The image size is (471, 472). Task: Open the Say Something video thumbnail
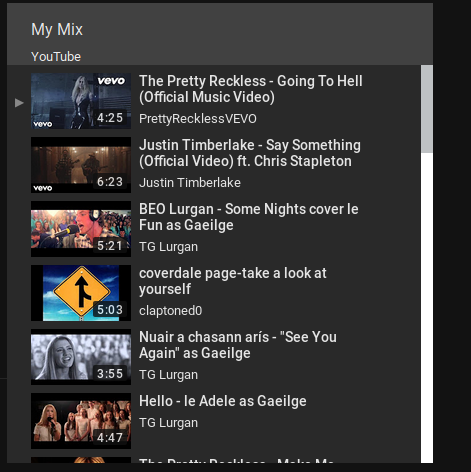pos(81,165)
